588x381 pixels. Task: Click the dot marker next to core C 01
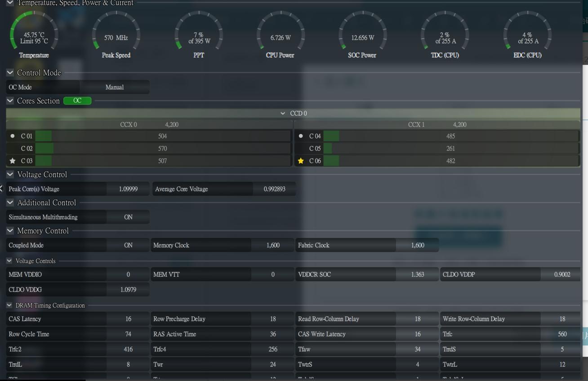13,136
